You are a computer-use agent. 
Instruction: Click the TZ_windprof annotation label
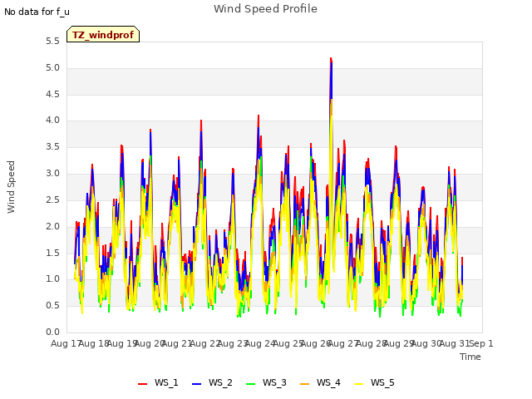pos(103,35)
